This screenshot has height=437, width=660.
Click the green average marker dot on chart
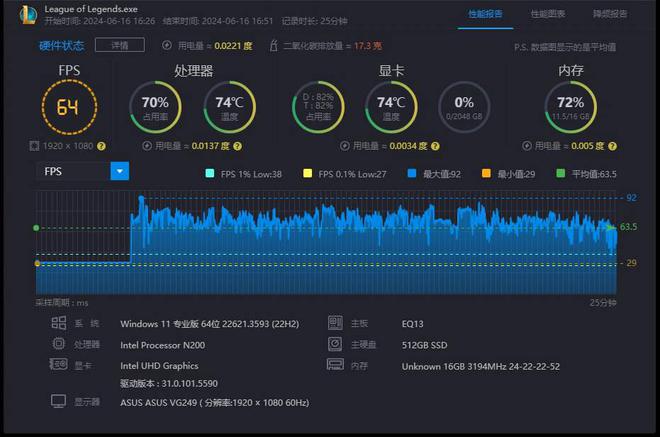point(36,228)
